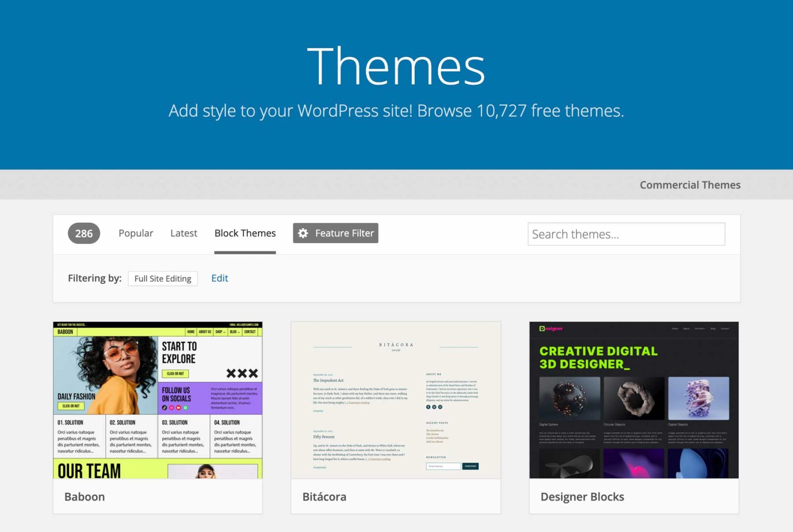
Task: Click the 286 theme count badge
Action: pos(84,234)
